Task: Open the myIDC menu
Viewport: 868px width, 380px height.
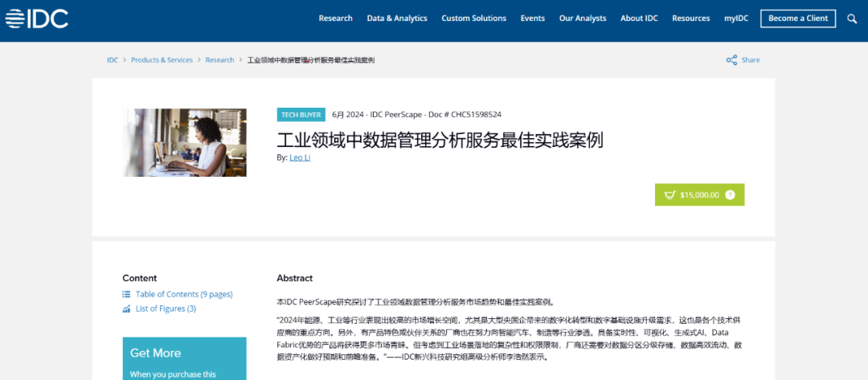Action: coord(736,18)
